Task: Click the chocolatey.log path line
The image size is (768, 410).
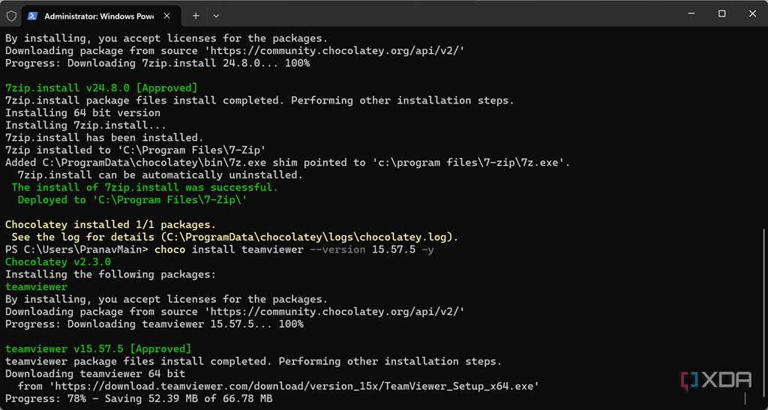Action: [x=235, y=237]
